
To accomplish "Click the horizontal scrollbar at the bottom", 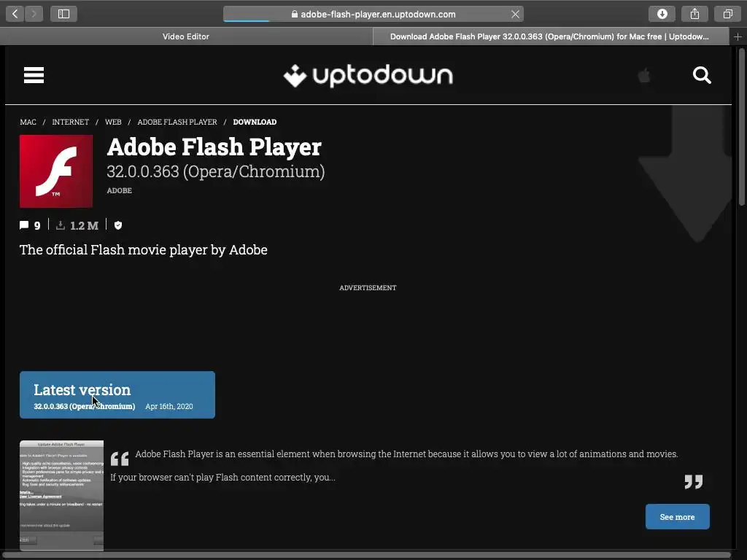I will (x=367, y=555).
